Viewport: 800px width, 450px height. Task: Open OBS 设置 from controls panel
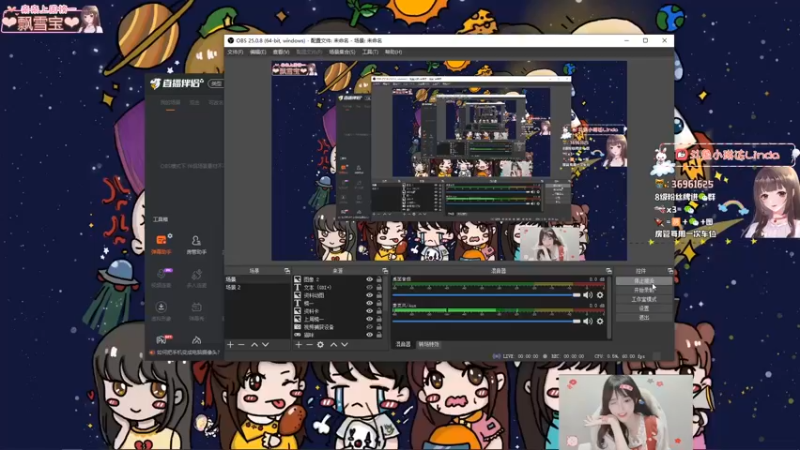(x=644, y=309)
